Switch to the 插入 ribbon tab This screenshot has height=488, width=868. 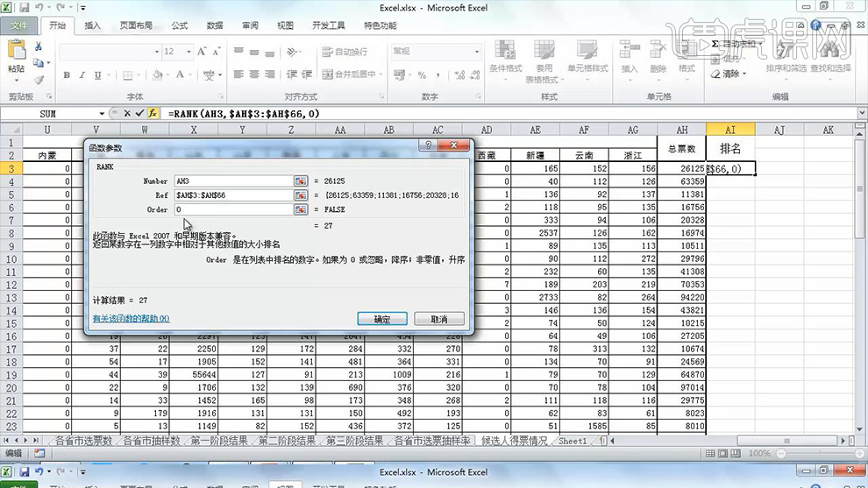92,25
